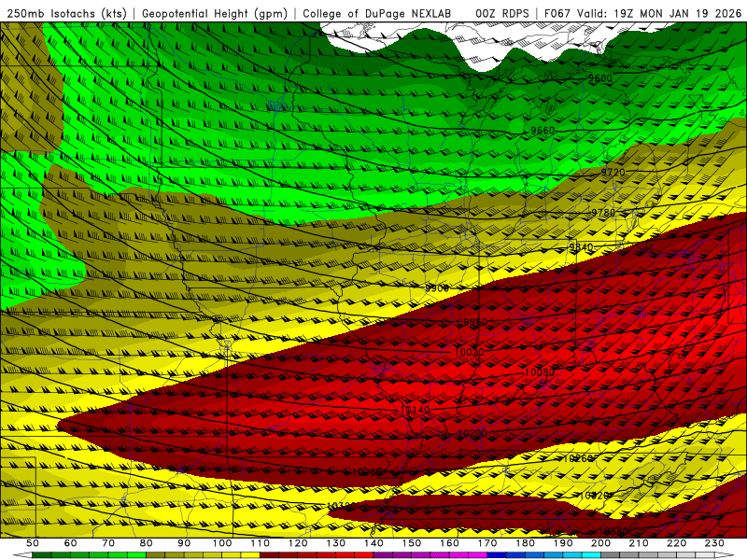Click the 'Geopotential Height (gpm)' title text
This screenshot has height=560, width=747.
tap(215, 14)
